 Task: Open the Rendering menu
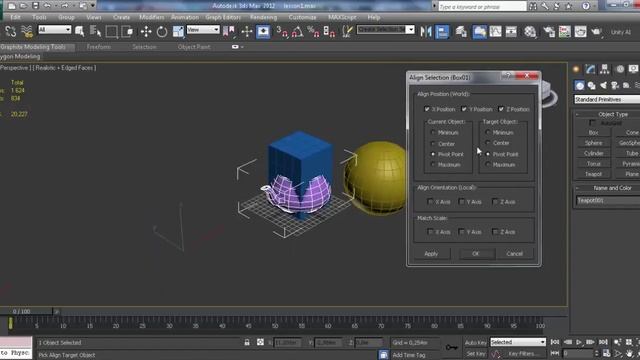point(263,17)
